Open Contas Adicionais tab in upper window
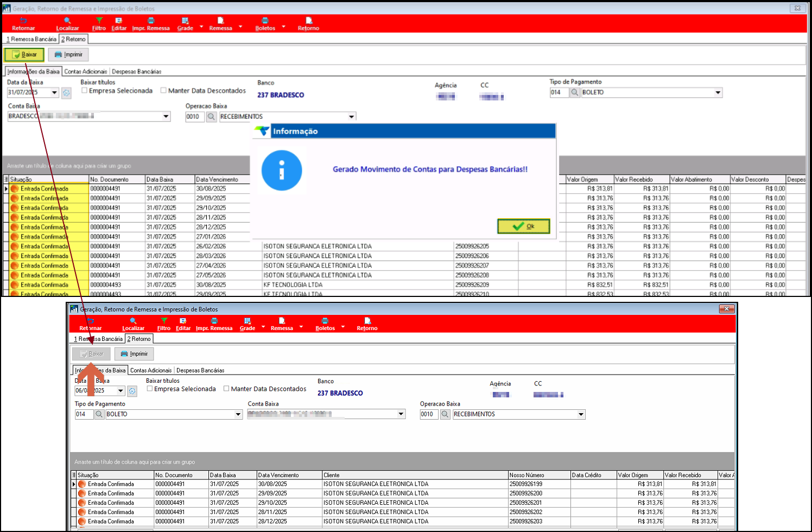 86,72
